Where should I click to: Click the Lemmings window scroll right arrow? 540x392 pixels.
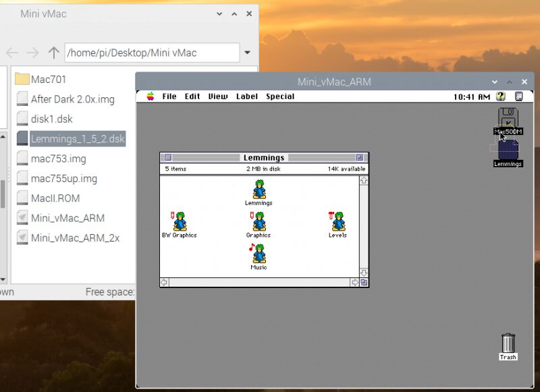(x=355, y=283)
